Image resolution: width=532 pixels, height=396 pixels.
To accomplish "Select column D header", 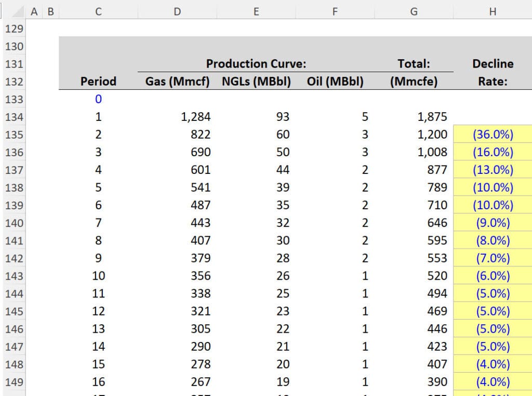I will [x=177, y=10].
